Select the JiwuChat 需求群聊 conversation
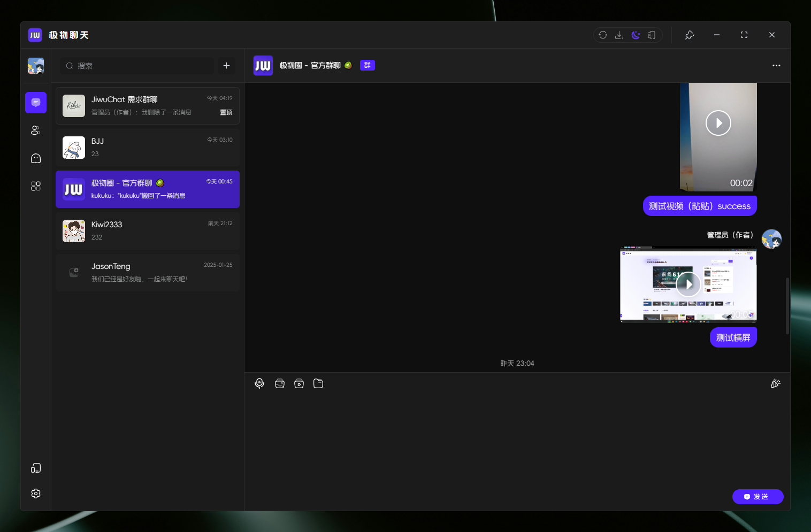 tap(148, 106)
